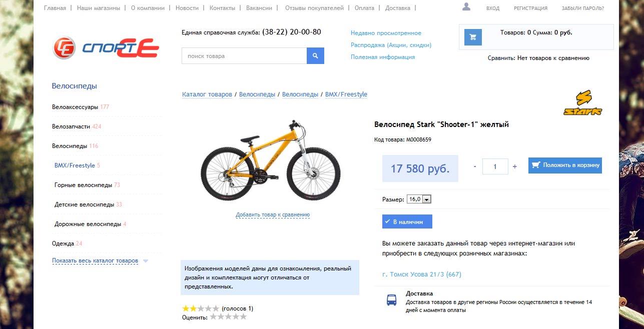Open the Новости menu item
644x329 pixels.
click(x=187, y=8)
